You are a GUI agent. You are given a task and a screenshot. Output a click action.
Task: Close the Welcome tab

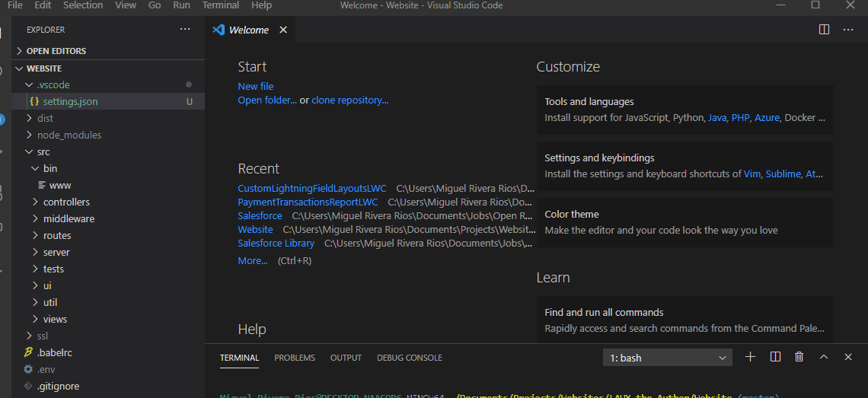click(283, 30)
